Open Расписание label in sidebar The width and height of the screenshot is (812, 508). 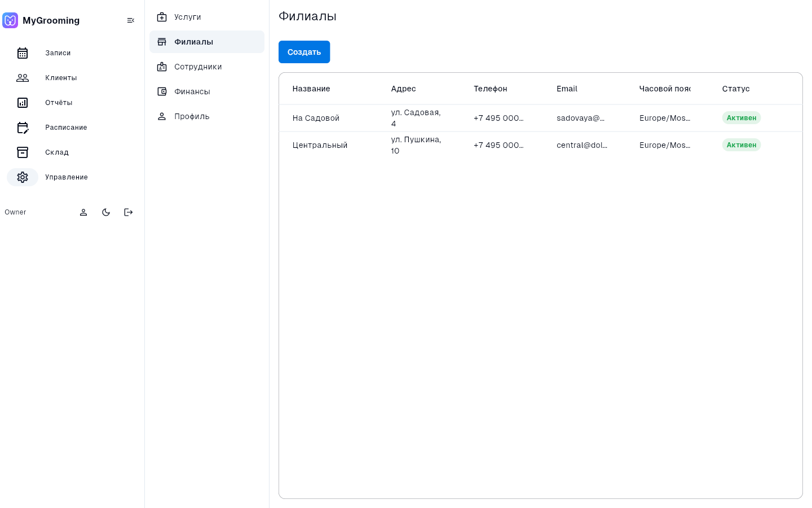66,128
